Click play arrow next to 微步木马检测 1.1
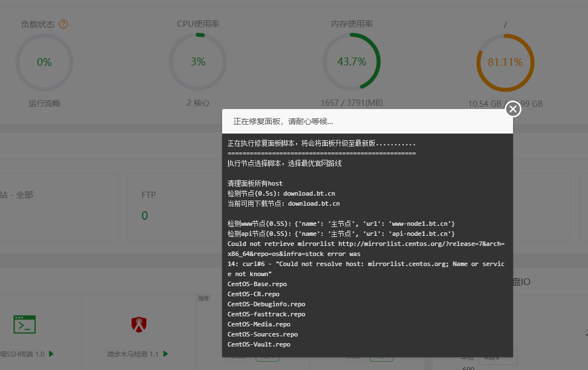 pos(166,354)
